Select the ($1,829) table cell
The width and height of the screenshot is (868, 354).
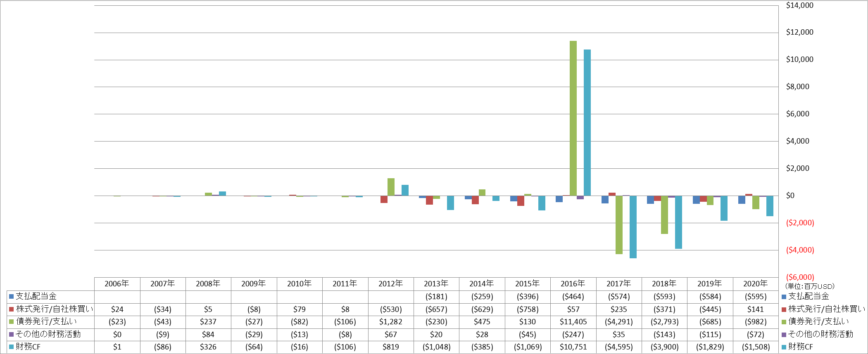710,347
